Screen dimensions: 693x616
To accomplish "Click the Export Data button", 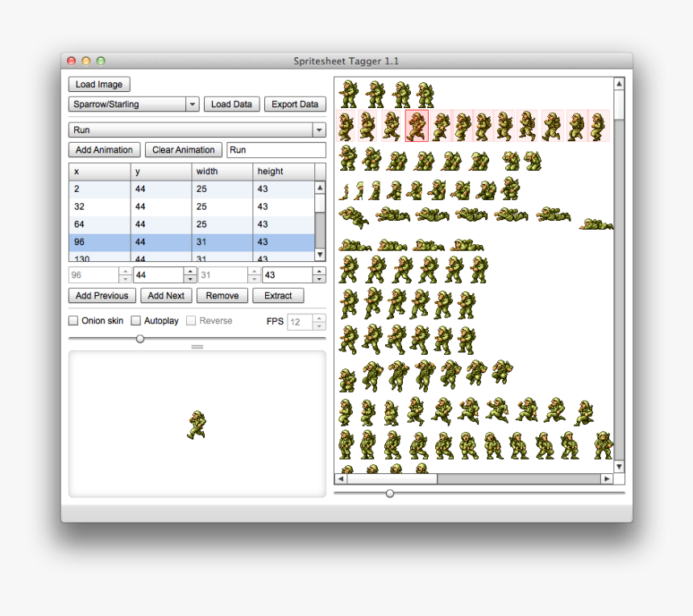I will tap(295, 104).
